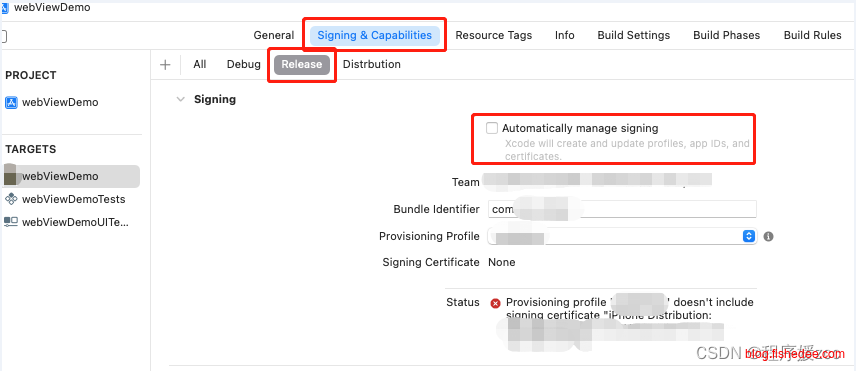Image resolution: width=856 pixels, height=371 pixels.
Task: Click the webViewDemoUITests target icon
Action: pos(11,222)
